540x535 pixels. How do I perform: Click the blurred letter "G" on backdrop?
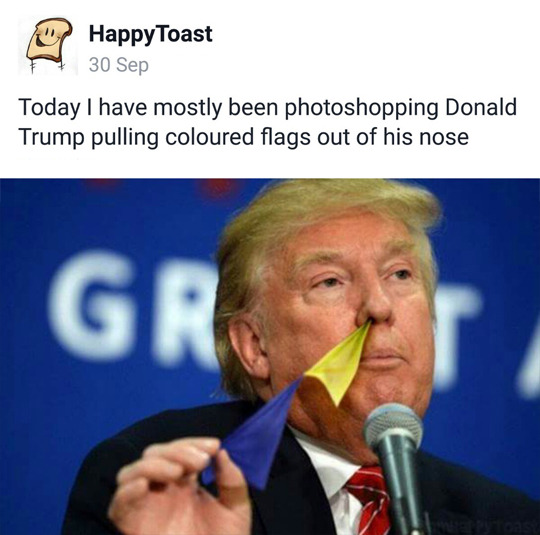tap(92, 305)
